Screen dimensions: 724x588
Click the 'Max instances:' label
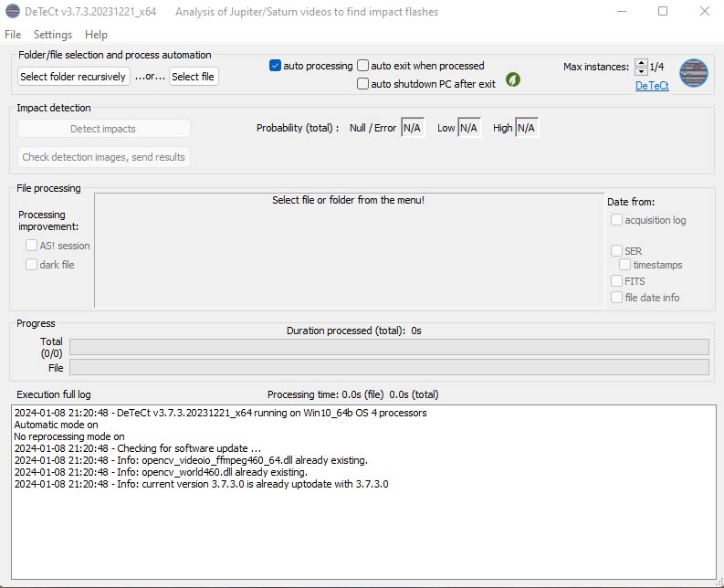pos(596,67)
